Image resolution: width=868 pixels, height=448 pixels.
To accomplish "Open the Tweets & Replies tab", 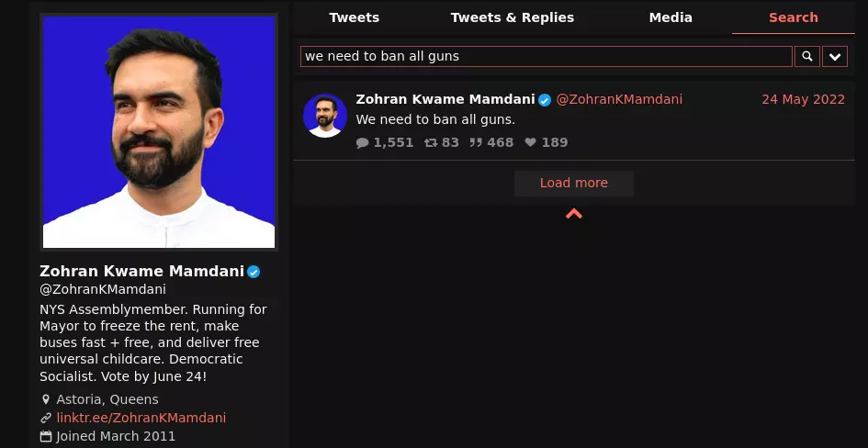I will point(512,17).
